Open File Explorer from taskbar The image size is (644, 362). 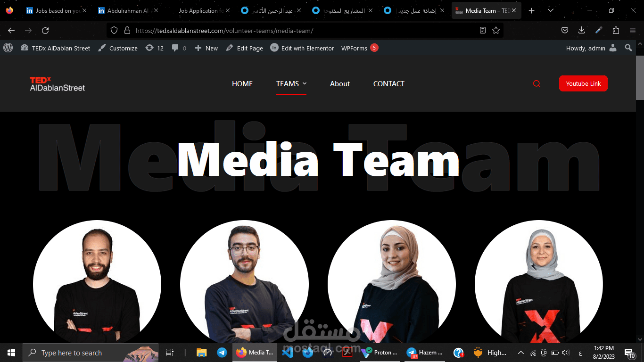pyautogui.click(x=202, y=353)
